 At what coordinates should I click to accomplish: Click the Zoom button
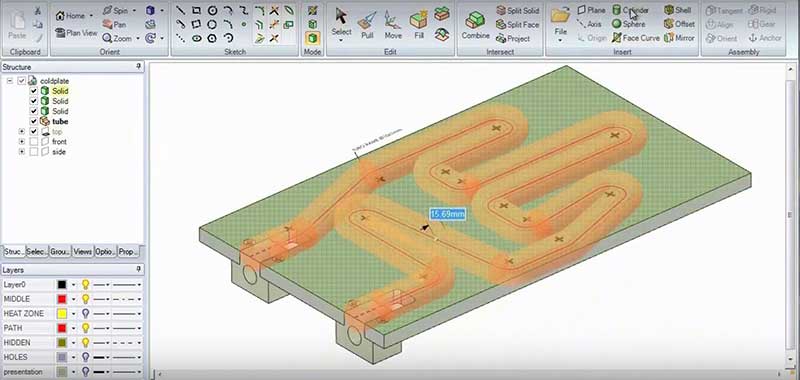pyautogui.click(x=117, y=38)
